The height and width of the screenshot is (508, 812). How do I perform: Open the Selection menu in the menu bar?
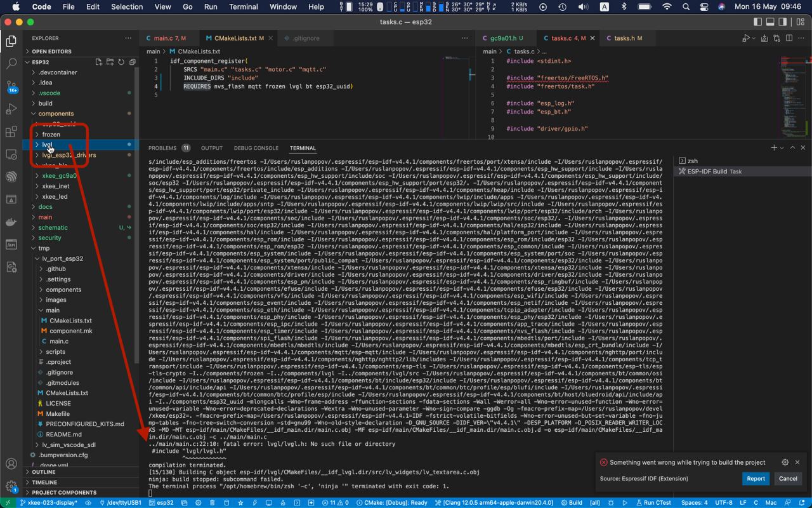click(127, 7)
